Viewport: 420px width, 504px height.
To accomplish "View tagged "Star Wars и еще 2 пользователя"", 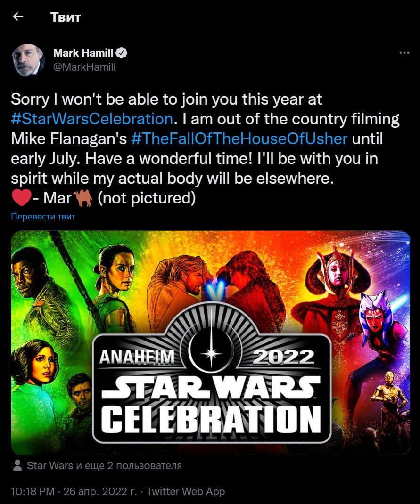I will 104,465.
